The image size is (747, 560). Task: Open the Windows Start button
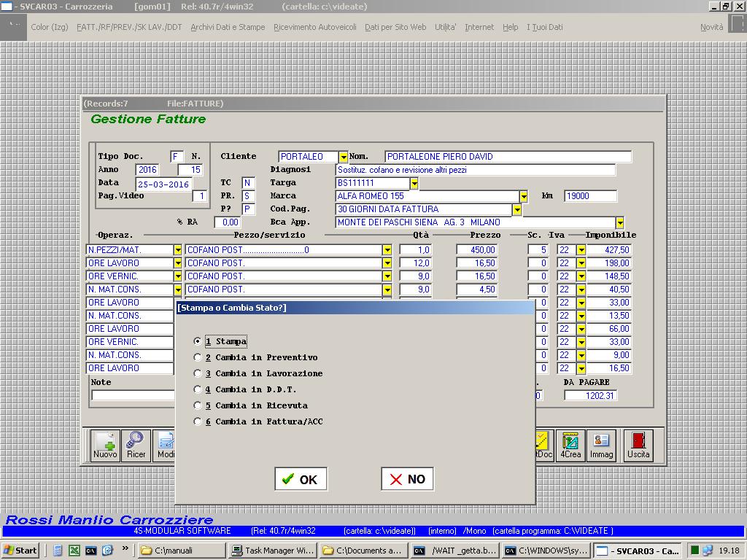20,551
